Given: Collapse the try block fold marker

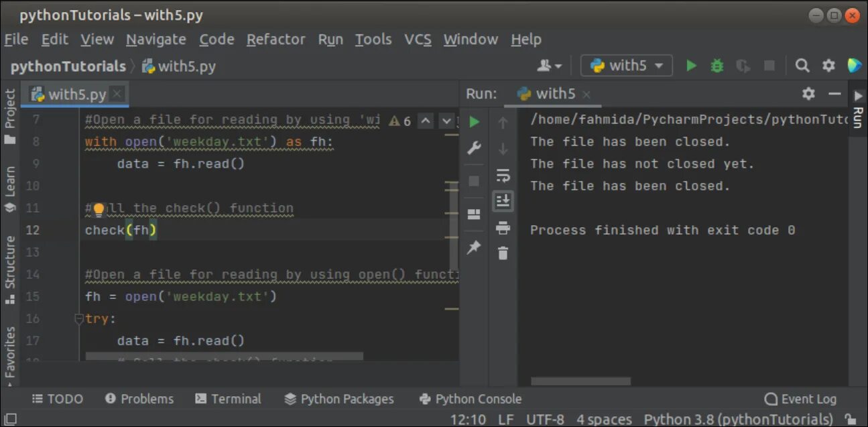Looking at the screenshot, I should 78,318.
